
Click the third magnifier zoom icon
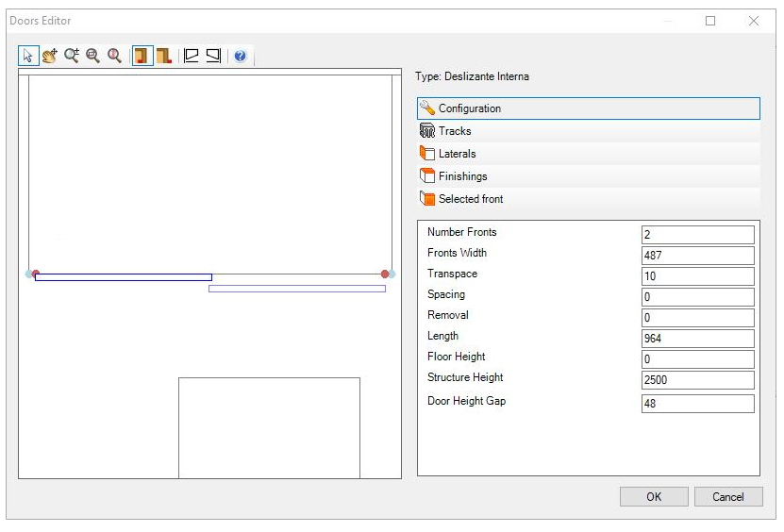[x=114, y=56]
